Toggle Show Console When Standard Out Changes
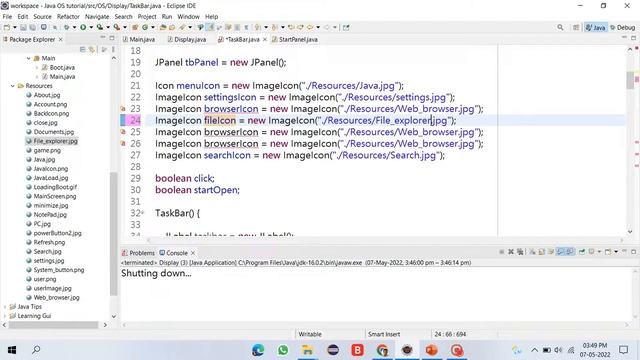640x360 pixels. tap(560, 252)
